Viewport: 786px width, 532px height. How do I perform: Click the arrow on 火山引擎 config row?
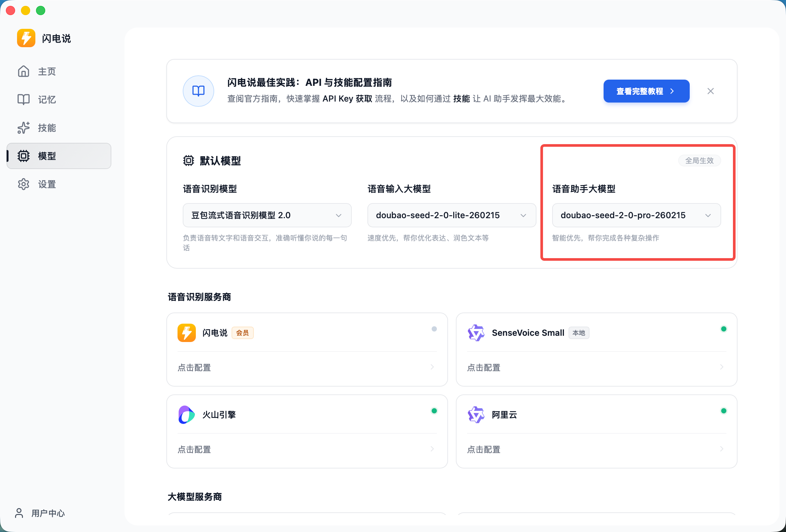tap(432, 449)
